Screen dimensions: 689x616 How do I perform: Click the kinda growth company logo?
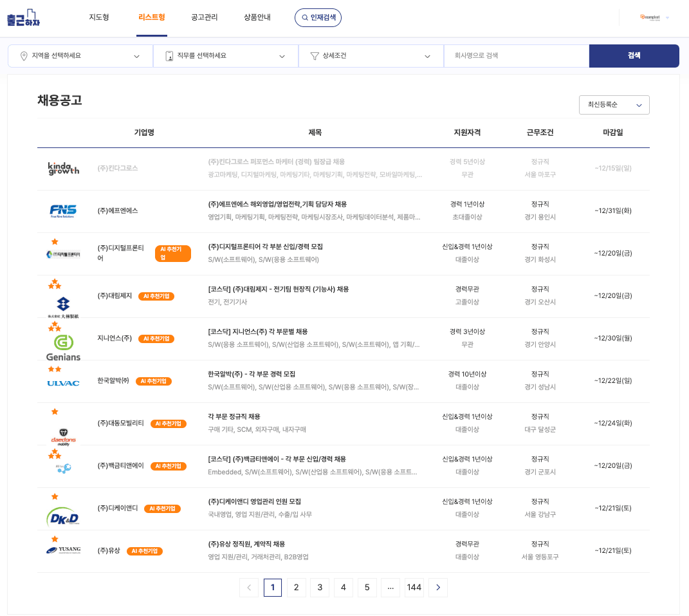(x=63, y=169)
